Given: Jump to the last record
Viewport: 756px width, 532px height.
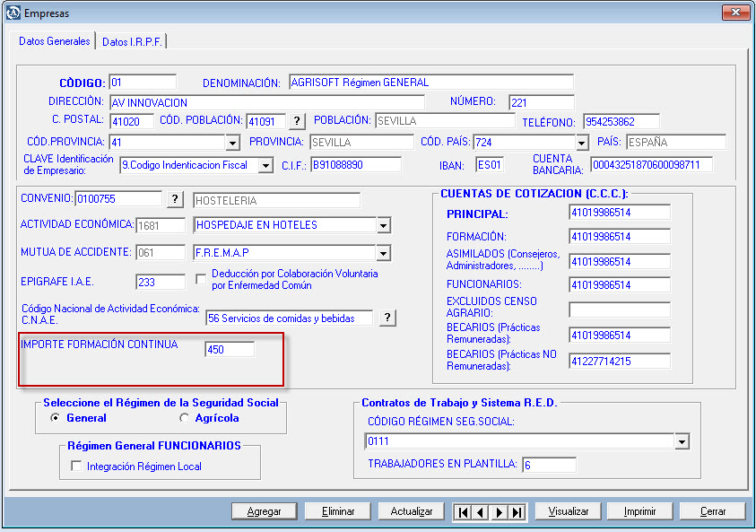Looking at the screenshot, I should 517,511.
